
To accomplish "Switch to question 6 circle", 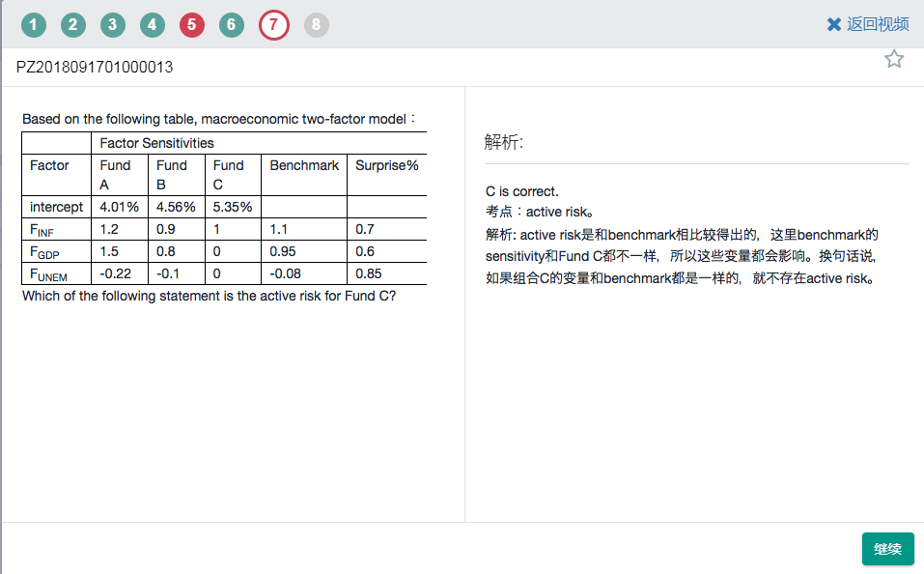I will coord(231,25).
